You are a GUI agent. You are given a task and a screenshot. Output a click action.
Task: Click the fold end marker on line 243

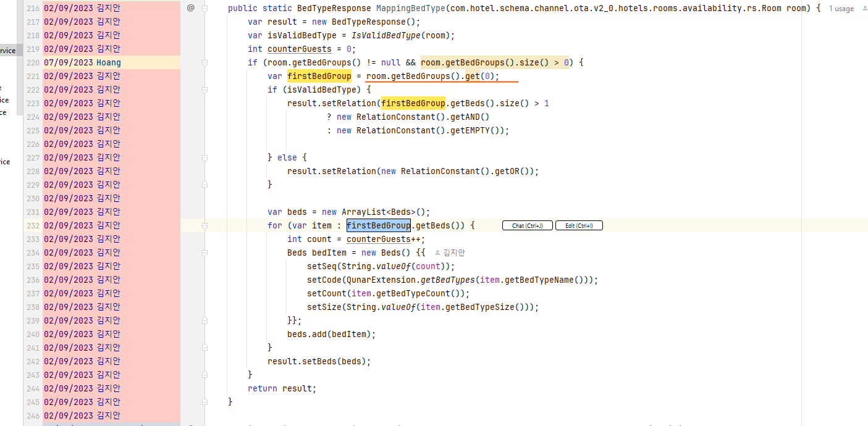204,375
